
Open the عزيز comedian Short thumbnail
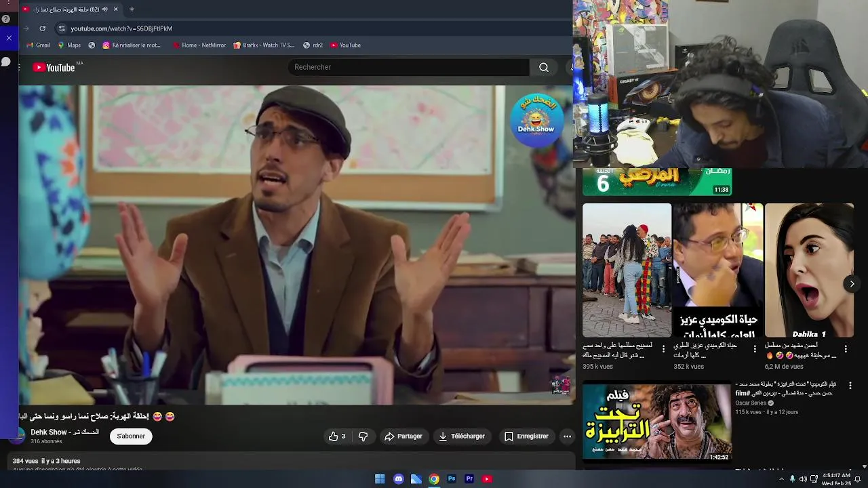point(718,270)
